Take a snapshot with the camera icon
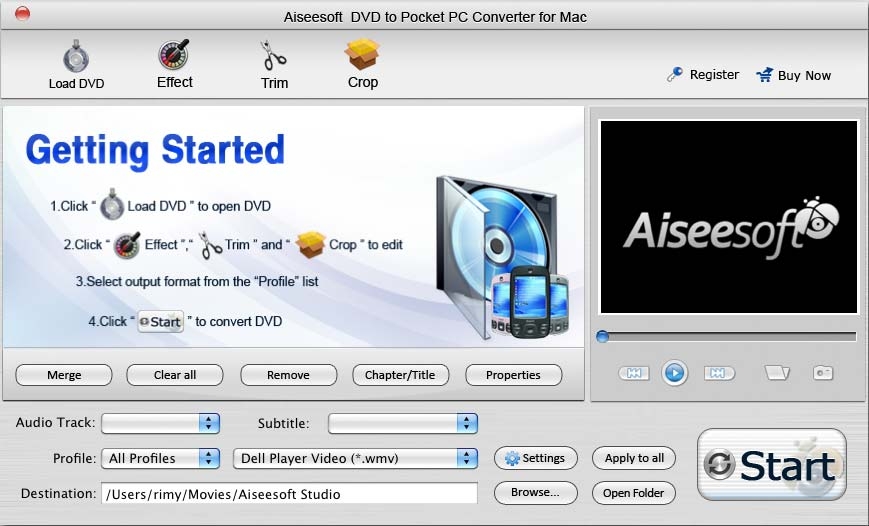Image resolution: width=869 pixels, height=526 pixels. (823, 373)
